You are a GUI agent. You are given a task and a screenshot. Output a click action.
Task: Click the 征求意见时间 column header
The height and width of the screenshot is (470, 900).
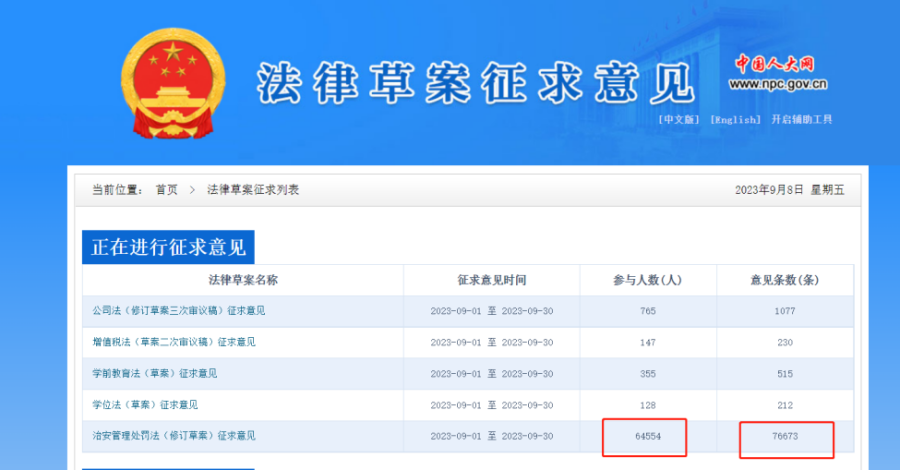click(x=491, y=280)
